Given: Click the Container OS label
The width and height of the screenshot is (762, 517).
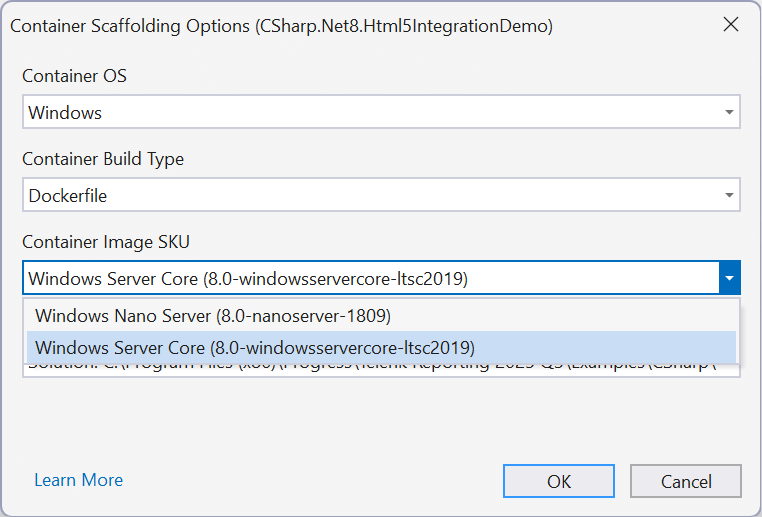Looking at the screenshot, I should [x=74, y=76].
